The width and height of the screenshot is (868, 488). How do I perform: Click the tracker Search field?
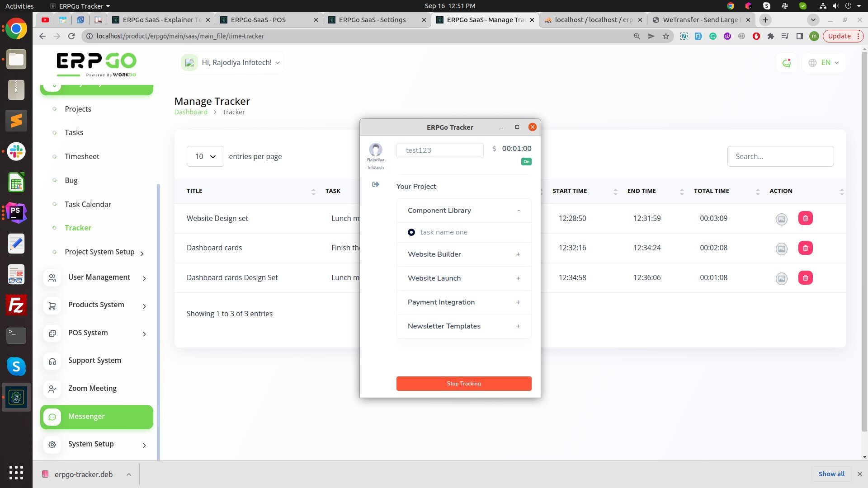[780, 156]
